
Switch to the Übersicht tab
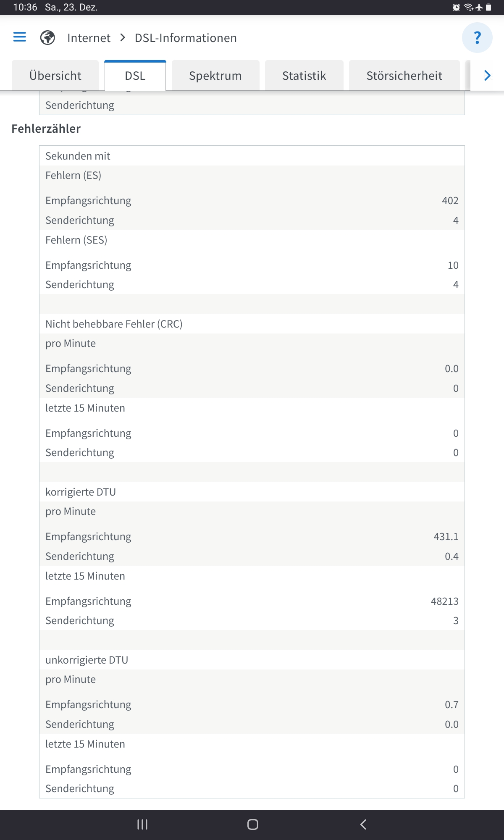coord(55,76)
